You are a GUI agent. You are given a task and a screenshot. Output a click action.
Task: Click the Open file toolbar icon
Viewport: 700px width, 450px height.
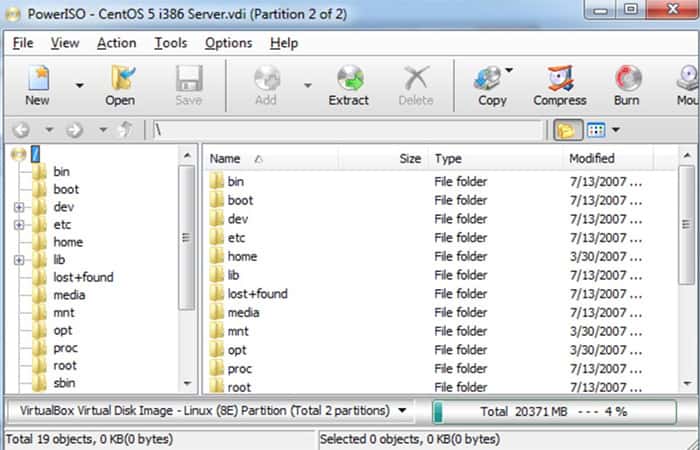tap(121, 78)
